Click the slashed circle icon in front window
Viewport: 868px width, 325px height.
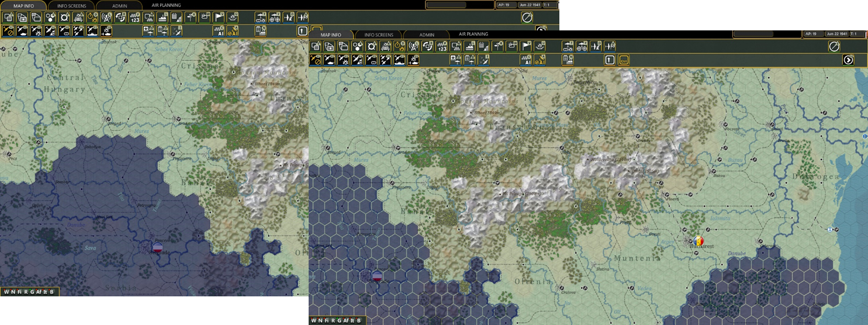click(834, 47)
